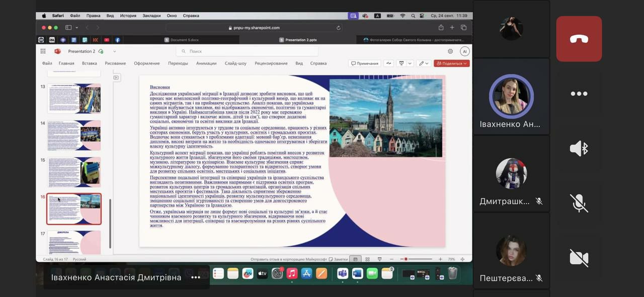Click the zoom in plus icon
The width and height of the screenshot is (644, 297).
pos(440,259)
